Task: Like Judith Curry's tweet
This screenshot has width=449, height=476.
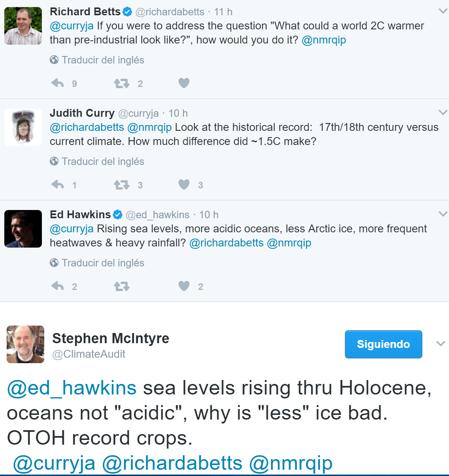Action: (x=184, y=185)
